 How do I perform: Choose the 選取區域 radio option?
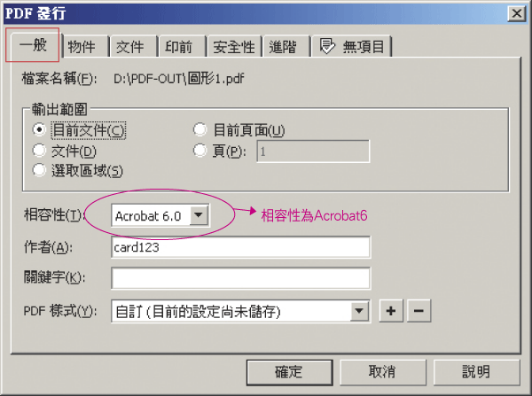(x=39, y=170)
